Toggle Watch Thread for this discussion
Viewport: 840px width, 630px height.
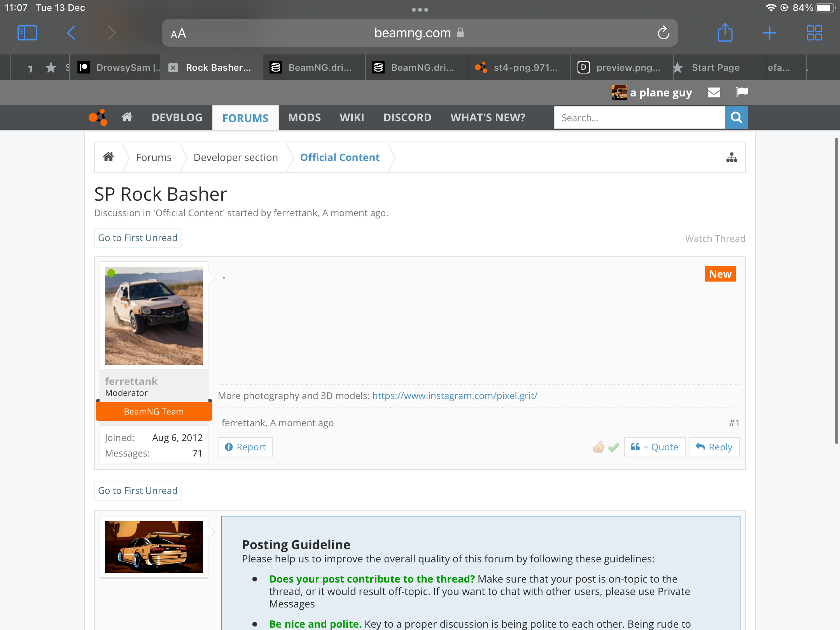(715, 238)
